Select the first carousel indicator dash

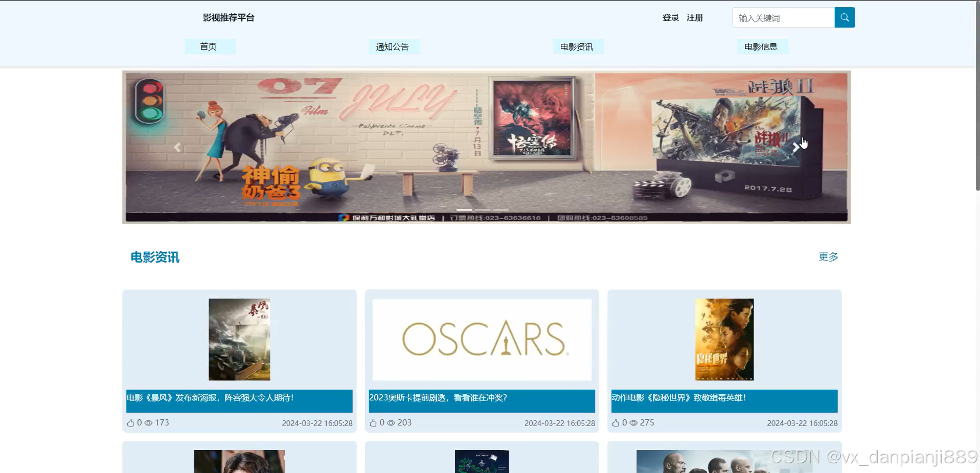pos(464,209)
